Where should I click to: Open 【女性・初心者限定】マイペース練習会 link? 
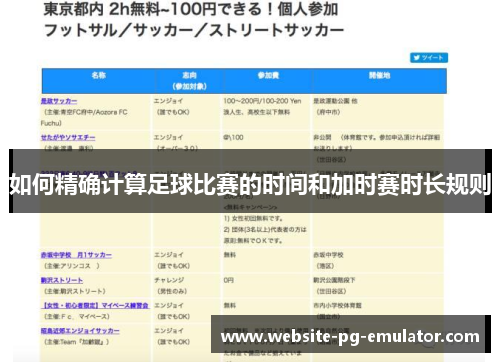pyautogui.click(x=95, y=305)
